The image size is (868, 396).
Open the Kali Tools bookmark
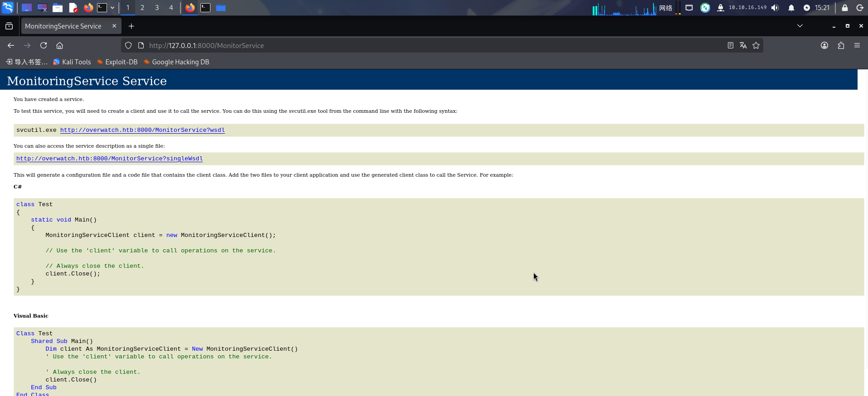(72, 62)
